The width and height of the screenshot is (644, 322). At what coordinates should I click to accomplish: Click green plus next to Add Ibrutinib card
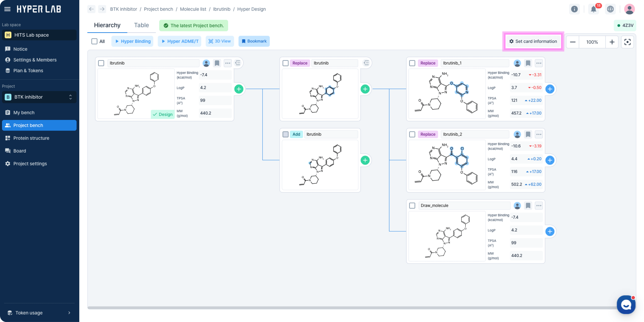pos(365,160)
